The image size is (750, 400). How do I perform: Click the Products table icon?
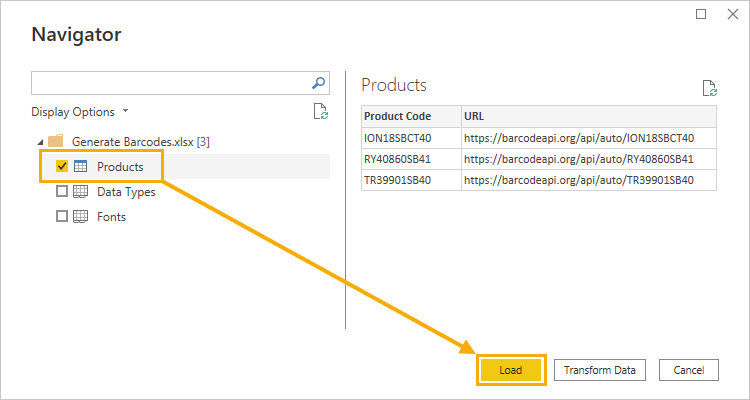click(x=80, y=167)
